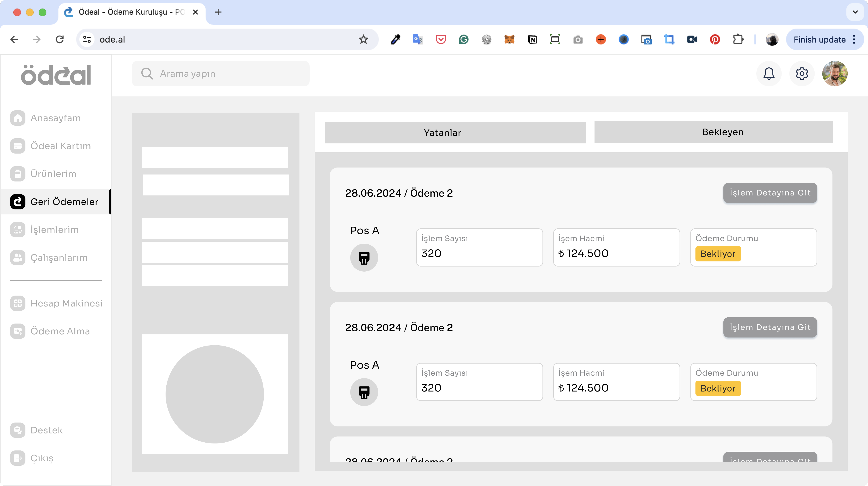The height and width of the screenshot is (486, 868).
Task: Click the Ödeal Kartım card icon
Action: pyautogui.click(x=18, y=146)
